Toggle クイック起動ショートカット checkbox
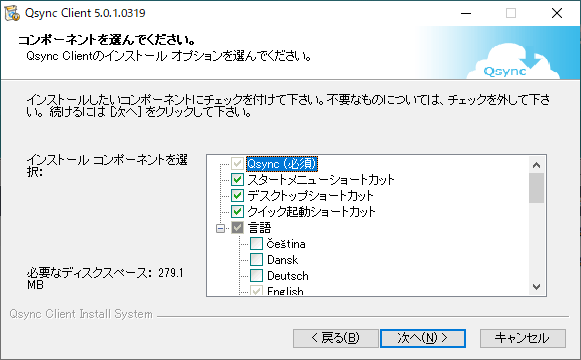 (237, 211)
